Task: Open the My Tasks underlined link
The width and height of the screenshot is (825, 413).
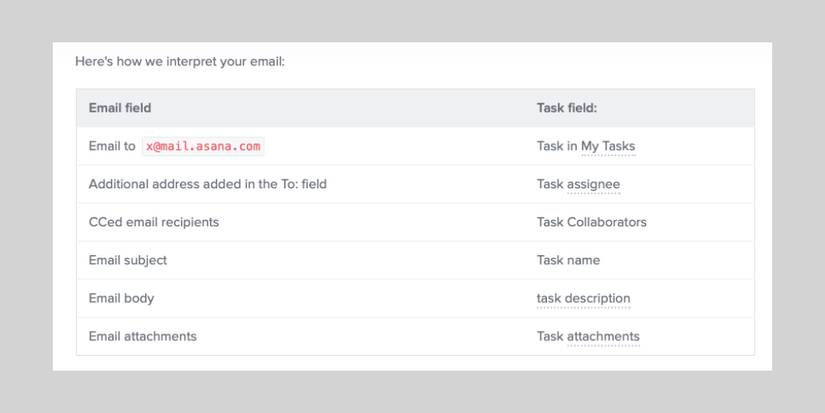Action: point(608,146)
